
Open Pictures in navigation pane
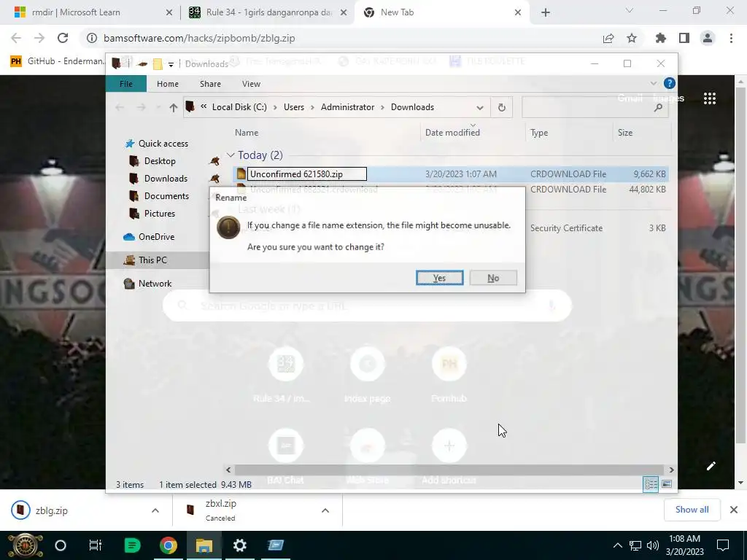pyautogui.click(x=159, y=214)
